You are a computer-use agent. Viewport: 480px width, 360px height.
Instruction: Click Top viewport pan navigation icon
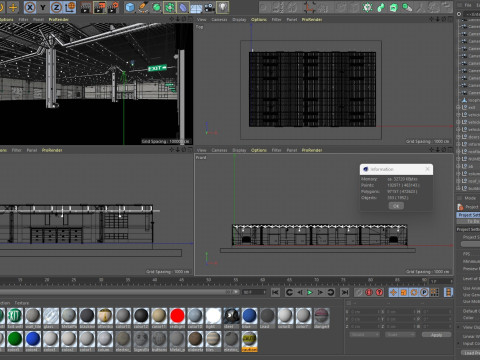click(x=432, y=19)
